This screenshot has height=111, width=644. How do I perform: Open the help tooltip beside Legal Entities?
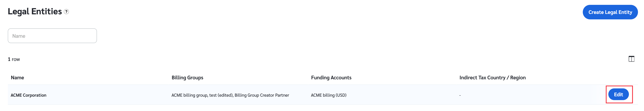tap(66, 12)
